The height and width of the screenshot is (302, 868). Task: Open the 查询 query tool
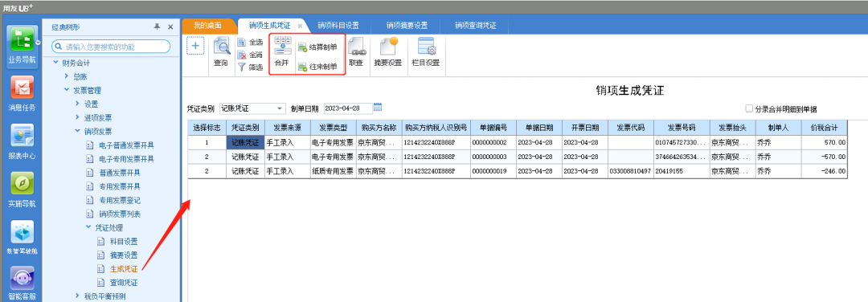tap(221, 53)
